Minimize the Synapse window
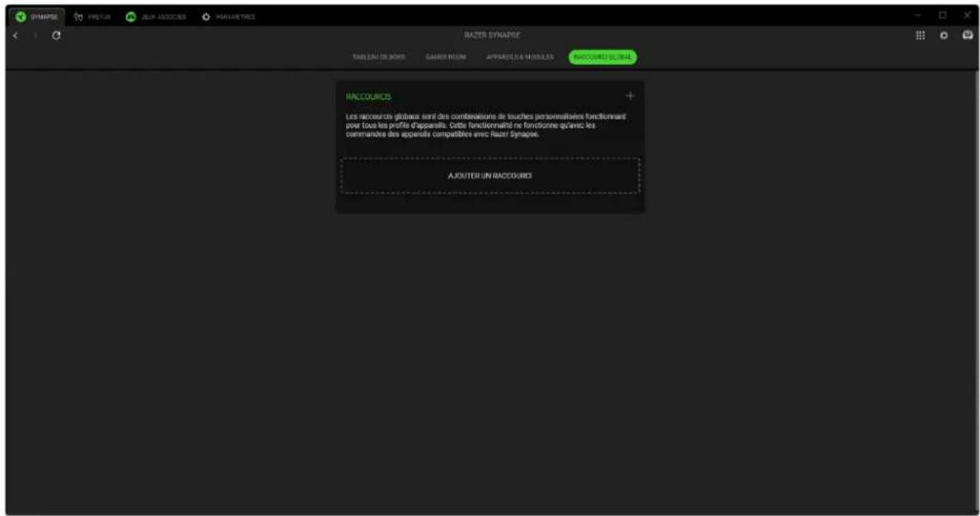The image size is (980, 516). pos(918,15)
